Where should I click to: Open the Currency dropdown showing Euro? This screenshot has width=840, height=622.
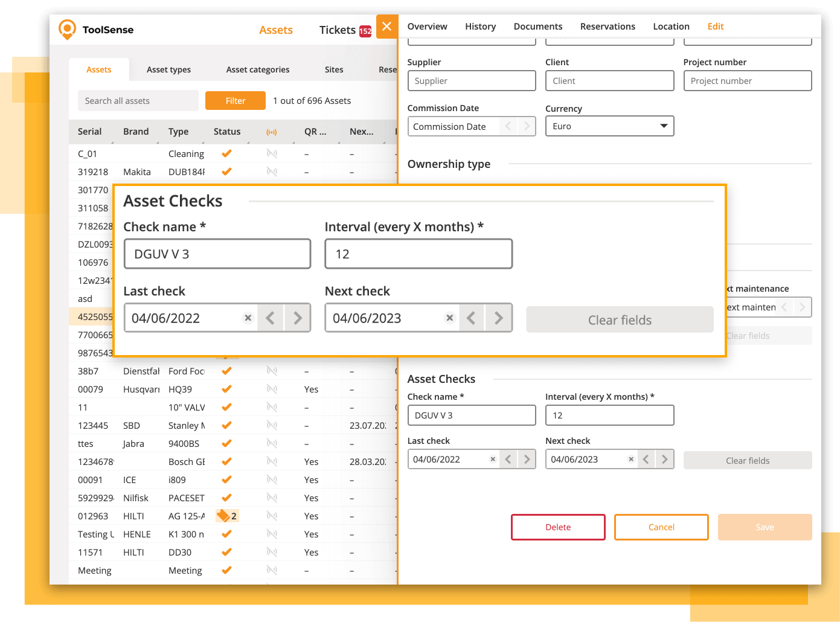point(609,126)
